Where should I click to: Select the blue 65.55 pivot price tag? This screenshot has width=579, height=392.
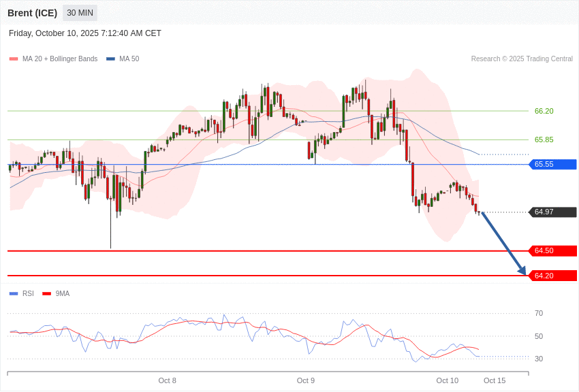[552, 164]
